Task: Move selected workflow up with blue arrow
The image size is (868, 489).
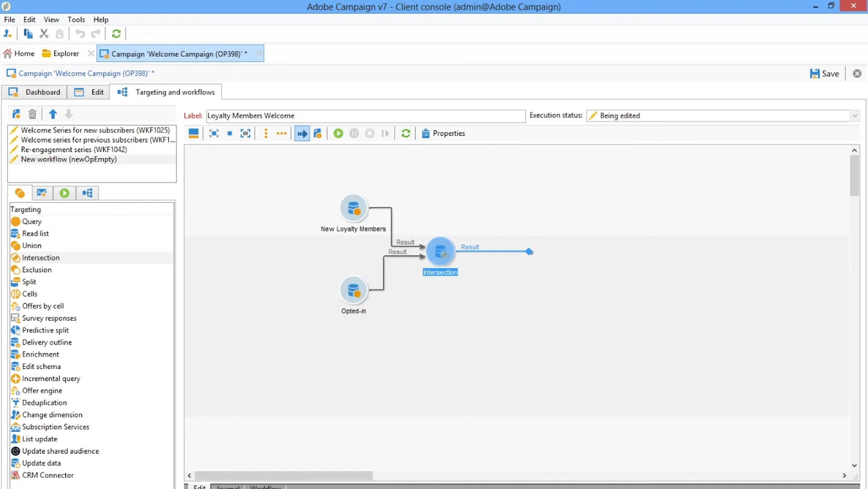Action: tap(53, 114)
